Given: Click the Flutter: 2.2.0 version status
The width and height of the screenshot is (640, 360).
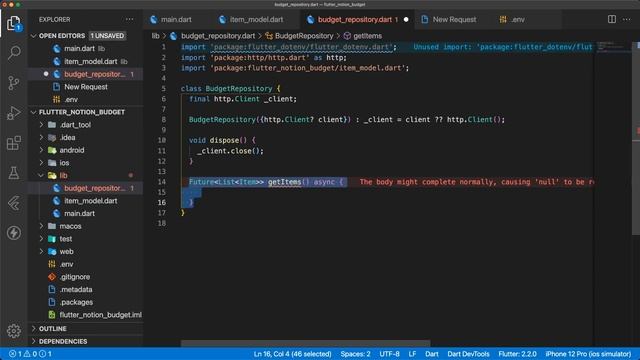Looking at the screenshot, I should tap(517, 354).
